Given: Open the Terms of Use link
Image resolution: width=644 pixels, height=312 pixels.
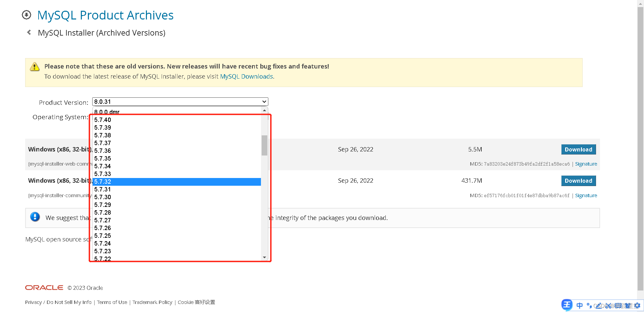Looking at the screenshot, I should pos(112,302).
